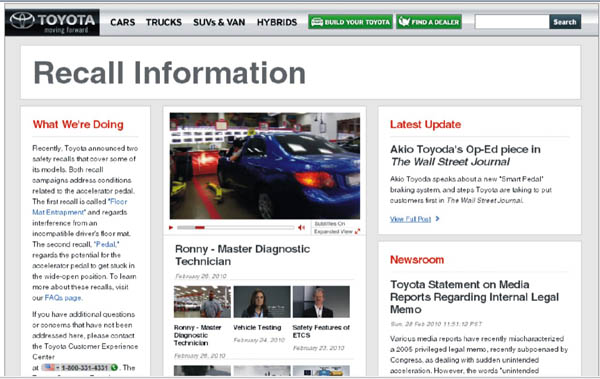Click the Search button
Image resolution: width=600 pixels, height=379 pixels.
[x=565, y=22]
